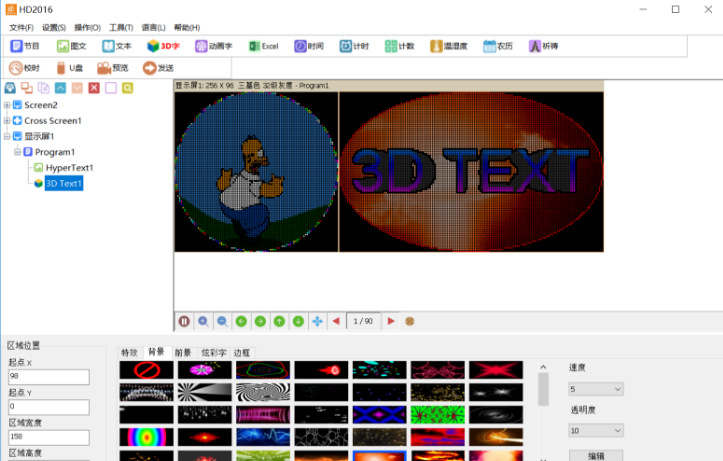Add a 时间 clock area
The width and height of the screenshot is (723, 461).
[309, 46]
